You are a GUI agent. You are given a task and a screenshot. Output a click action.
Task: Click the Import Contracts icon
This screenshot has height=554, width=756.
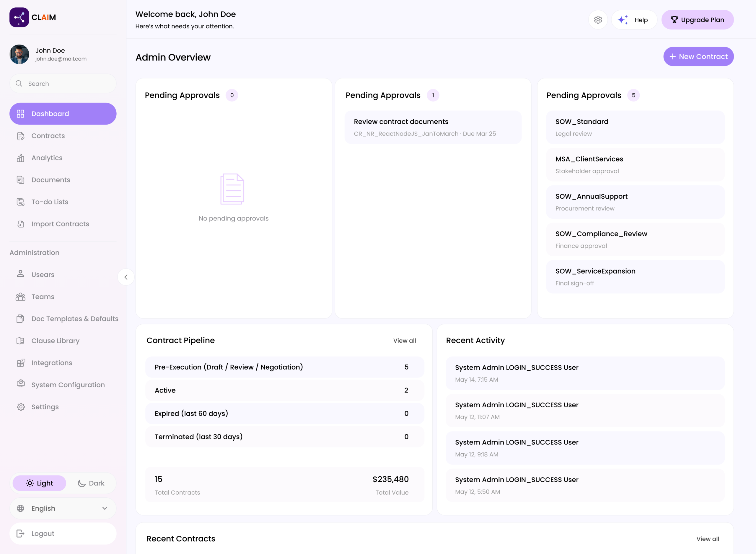pyautogui.click(x=20, y=224)
